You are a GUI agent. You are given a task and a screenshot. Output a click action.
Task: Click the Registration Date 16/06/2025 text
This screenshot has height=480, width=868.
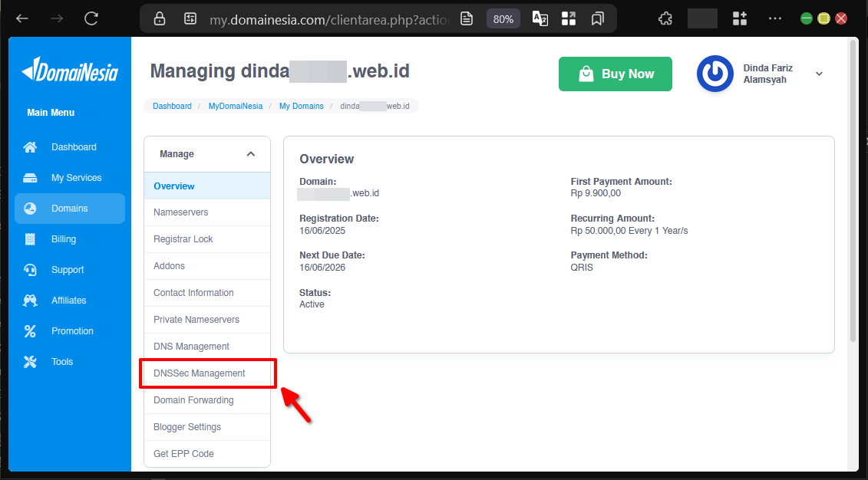point(322,231)
